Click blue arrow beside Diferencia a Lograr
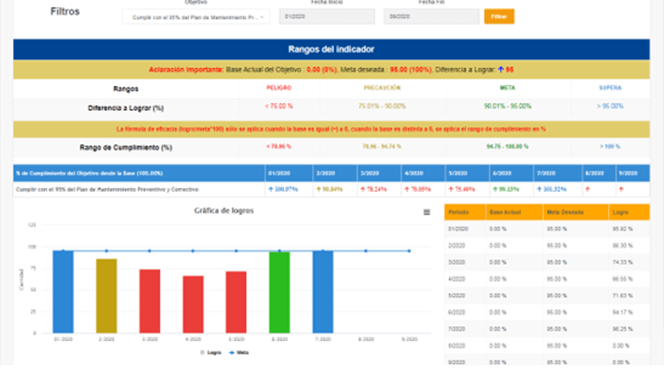Image resolution: width=664 pixels, height=375 pixels. point(501,69)
